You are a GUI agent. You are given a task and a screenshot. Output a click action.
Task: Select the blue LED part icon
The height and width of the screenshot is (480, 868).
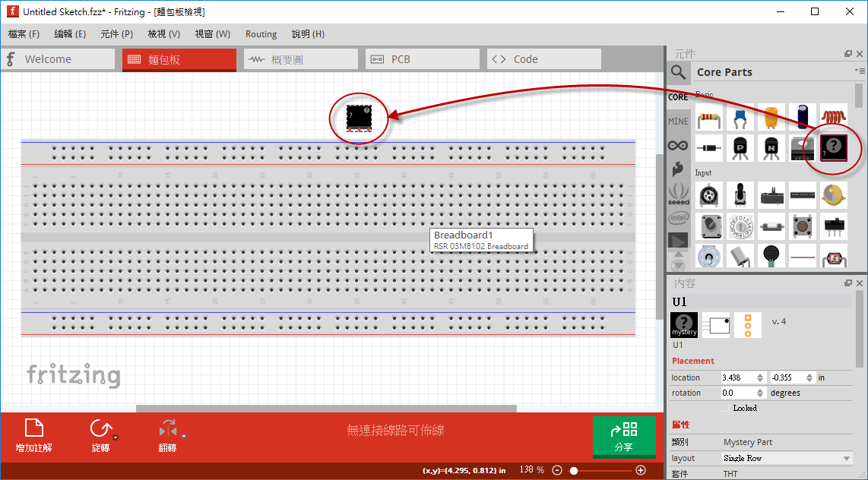click(740, 117)
